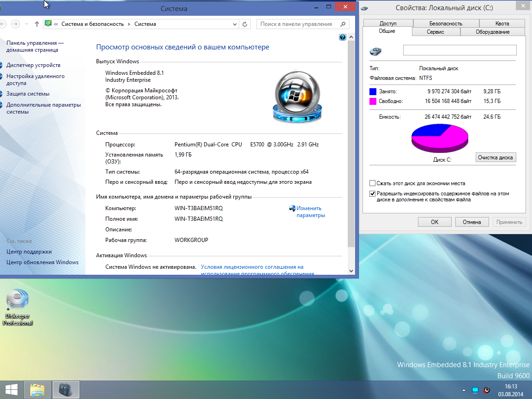Go up one level with the up arrow
Image resolution: width=532 pixels, height=399 pixels.
tap(36, 24)
